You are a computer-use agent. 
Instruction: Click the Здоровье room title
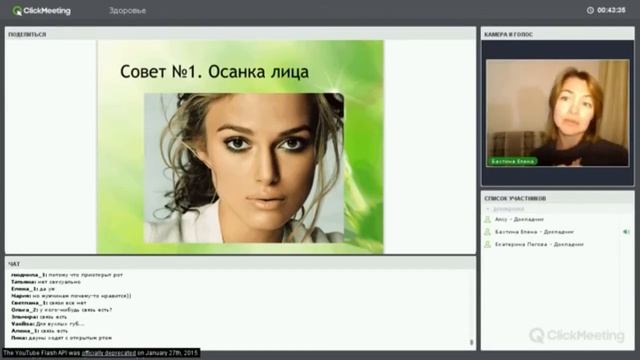click(x=127, y=11)
